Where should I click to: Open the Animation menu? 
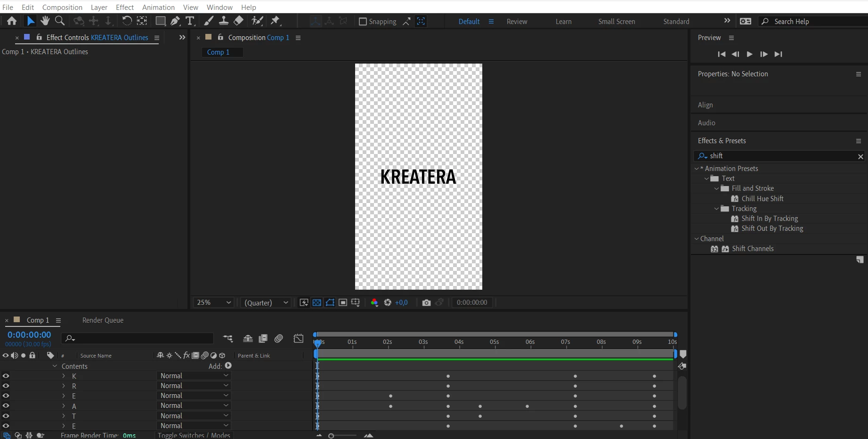(x=158, y=7)
